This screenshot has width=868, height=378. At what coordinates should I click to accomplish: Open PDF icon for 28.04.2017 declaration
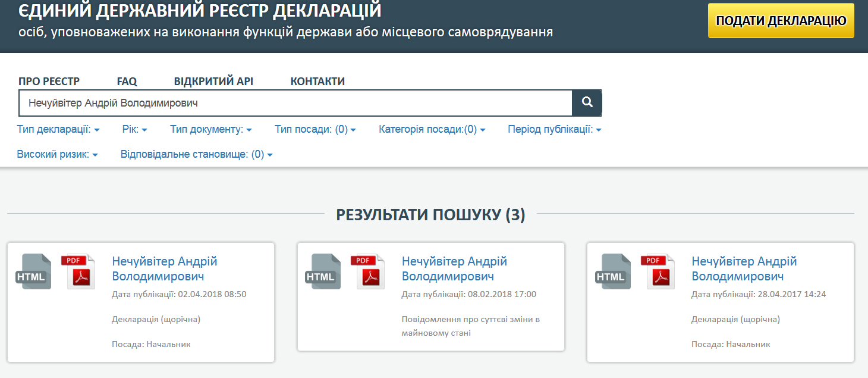(x=658, y=272)
